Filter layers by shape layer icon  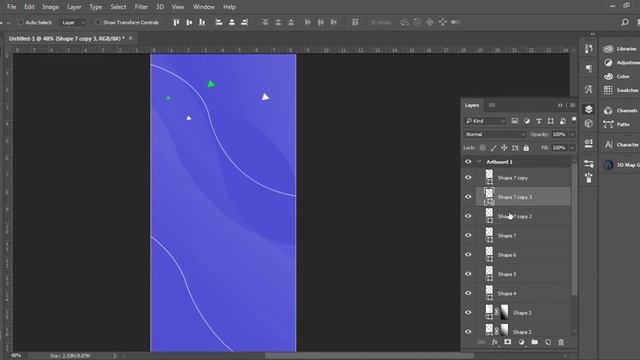click(x=551, y=121)
